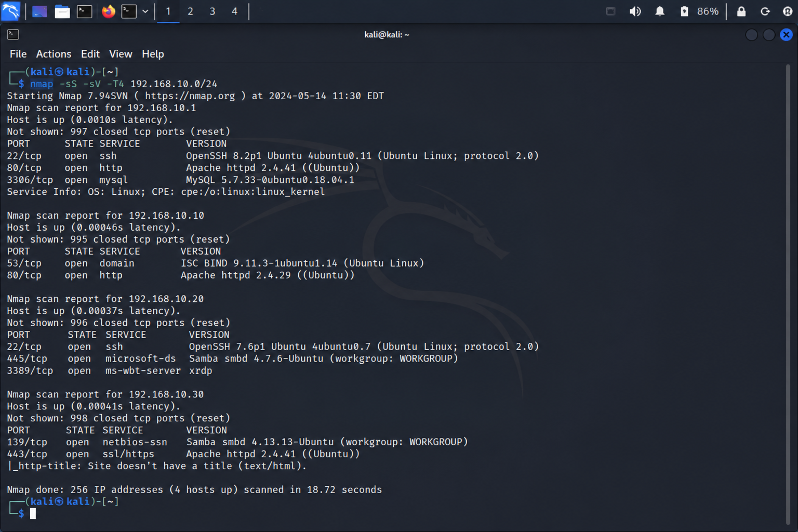
Task: Click the https://nmap.org URL text
Action: [190, 96]
